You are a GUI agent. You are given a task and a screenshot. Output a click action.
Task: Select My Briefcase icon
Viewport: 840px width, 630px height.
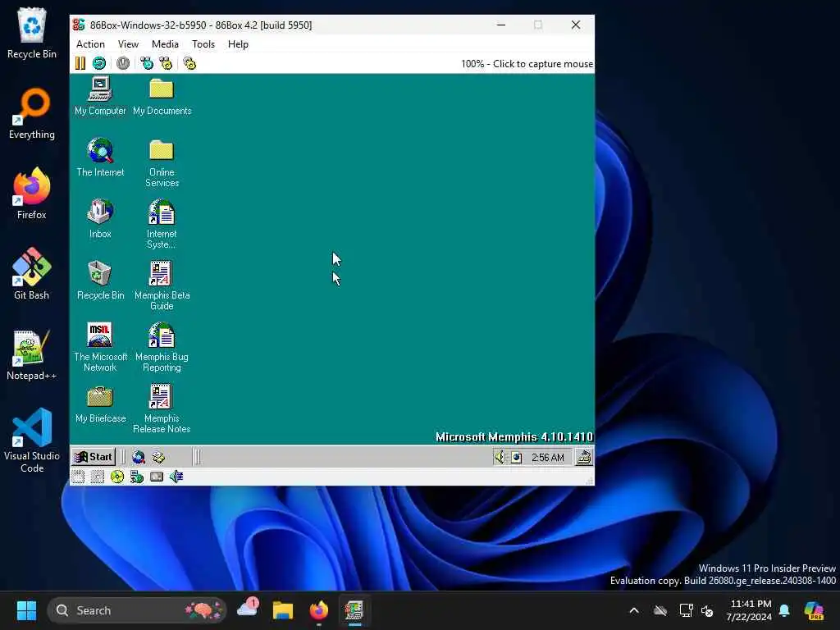tap(100, 404)
